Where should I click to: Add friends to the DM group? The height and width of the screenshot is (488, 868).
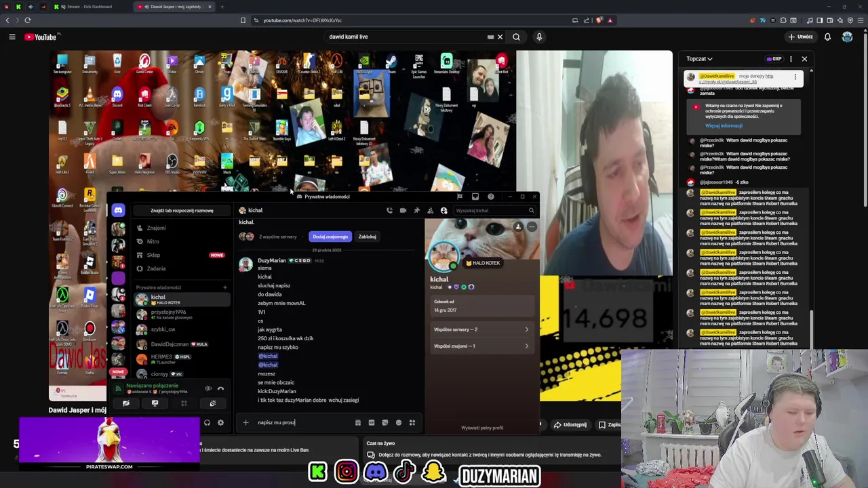430,211
